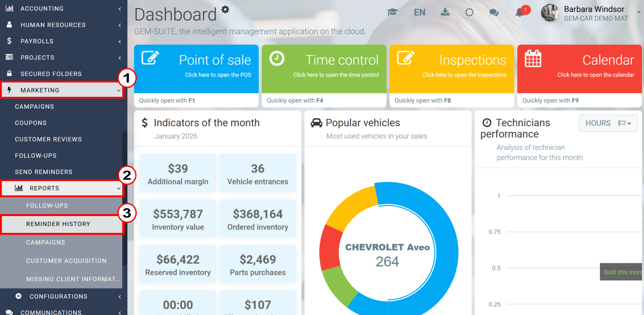Click the sun-shaped theme icon in header
Viewport: 644px width, 315px height.
point(469,12)
